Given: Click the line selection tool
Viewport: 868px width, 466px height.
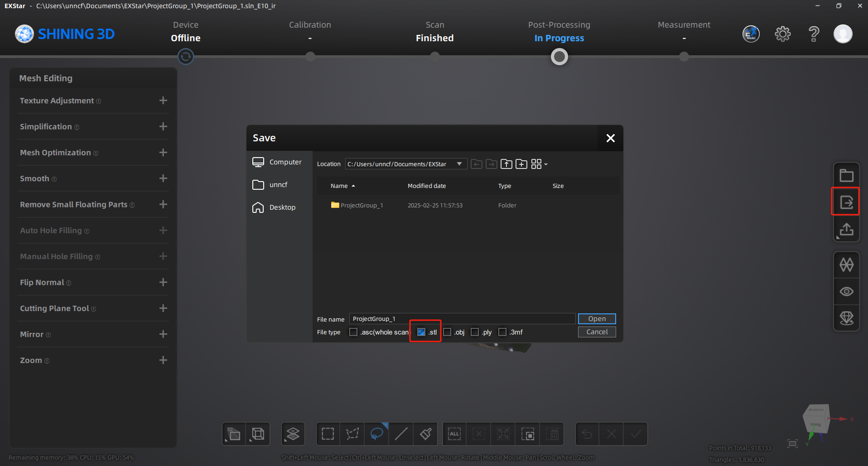Looking at the screenshot, I should (x=401, y=434).
